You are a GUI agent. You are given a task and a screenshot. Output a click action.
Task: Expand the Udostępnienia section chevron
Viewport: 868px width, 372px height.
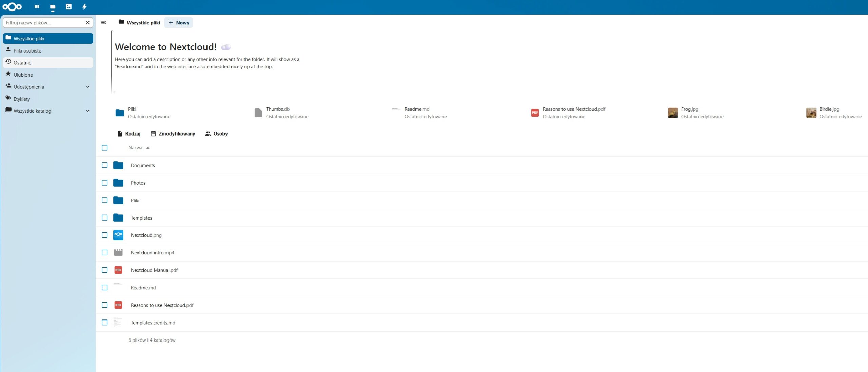(88, 87)
